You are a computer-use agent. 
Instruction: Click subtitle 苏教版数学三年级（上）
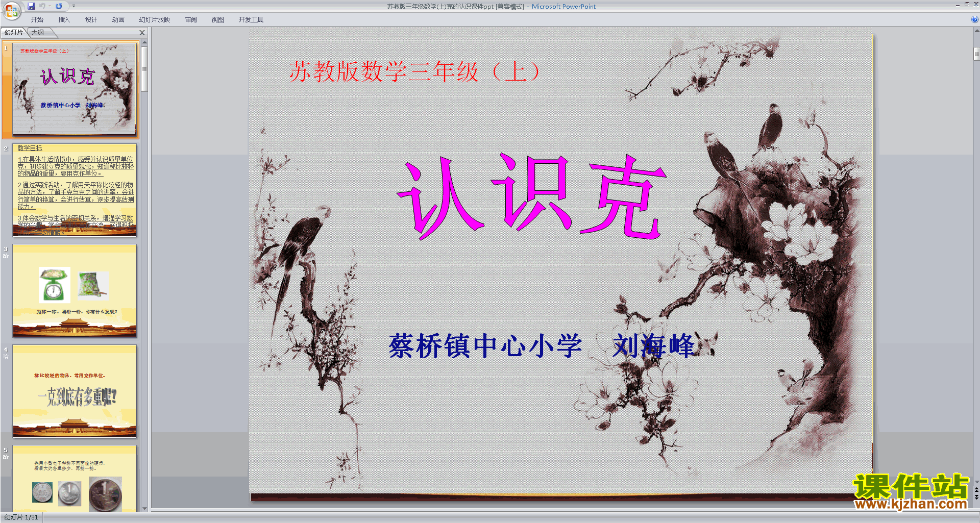pos(414,71)
